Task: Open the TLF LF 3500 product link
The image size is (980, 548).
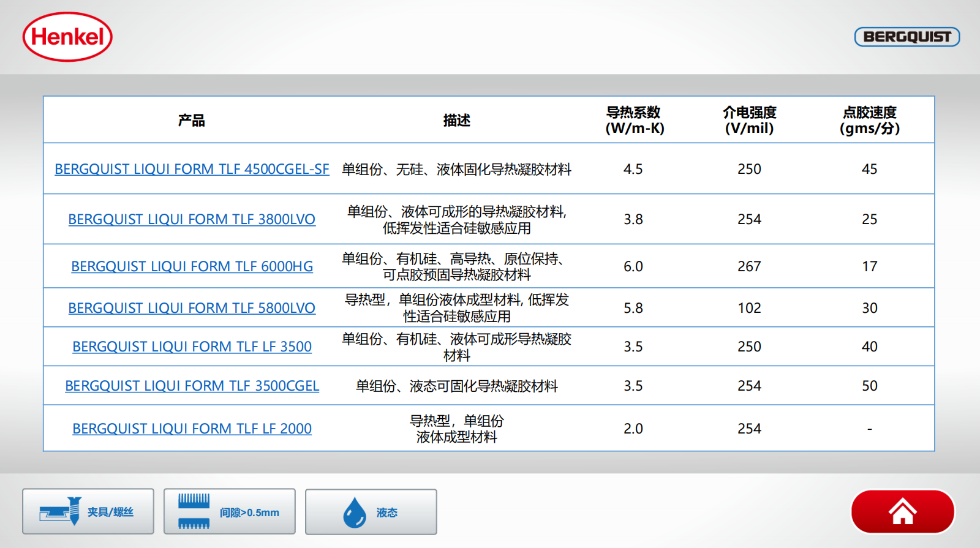Action: click(192, 347)
